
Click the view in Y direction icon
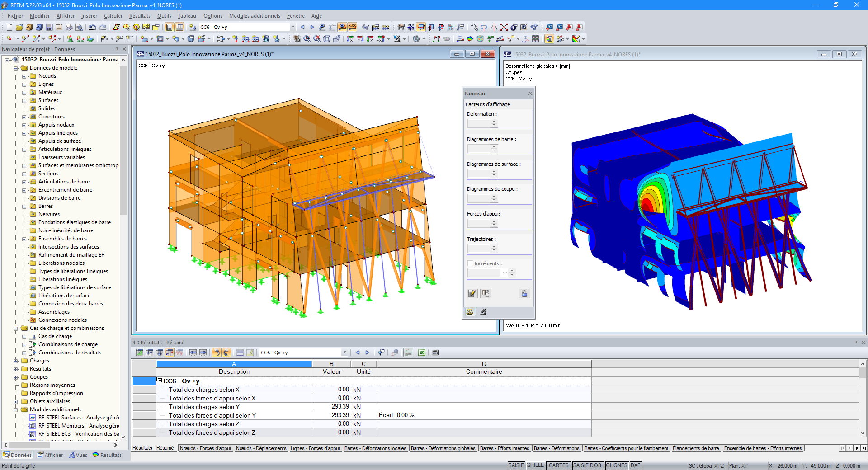click(x=360, y=39)
